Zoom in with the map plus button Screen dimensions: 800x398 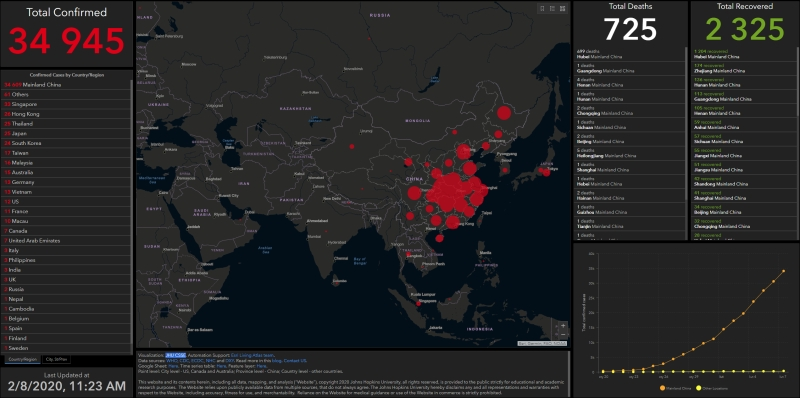coord(563,326)
